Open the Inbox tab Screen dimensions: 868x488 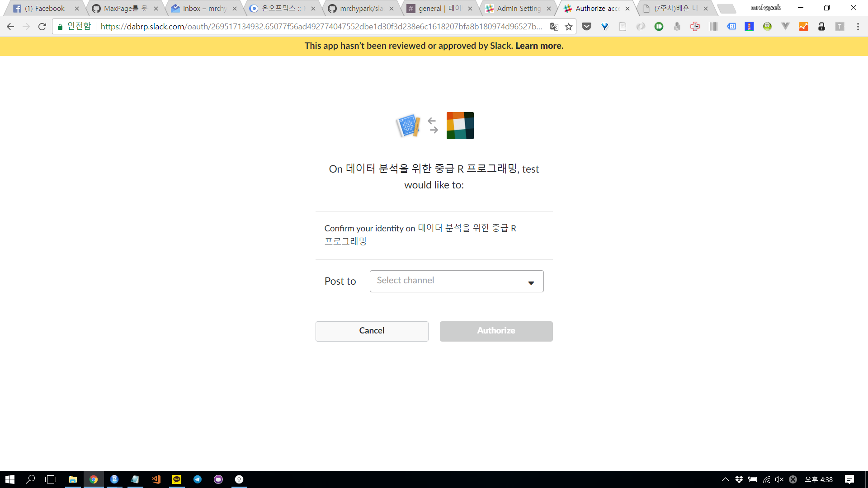tap(203, 9)
